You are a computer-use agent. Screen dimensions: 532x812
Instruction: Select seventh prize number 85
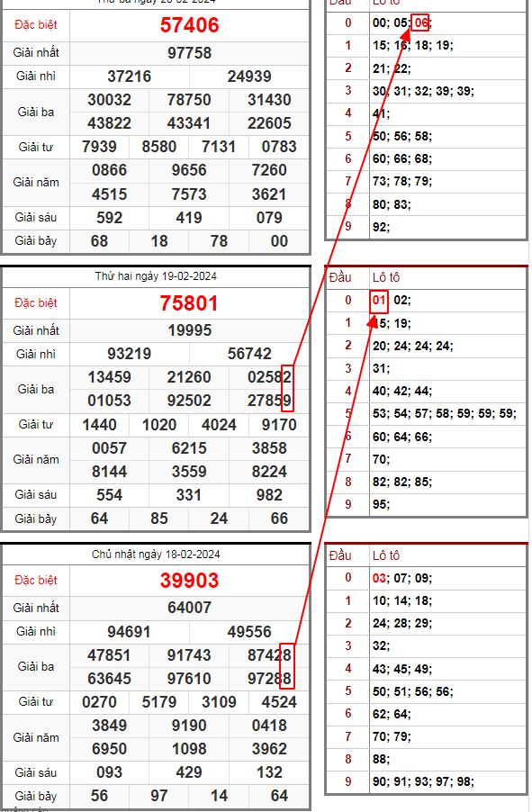[159, 519]
